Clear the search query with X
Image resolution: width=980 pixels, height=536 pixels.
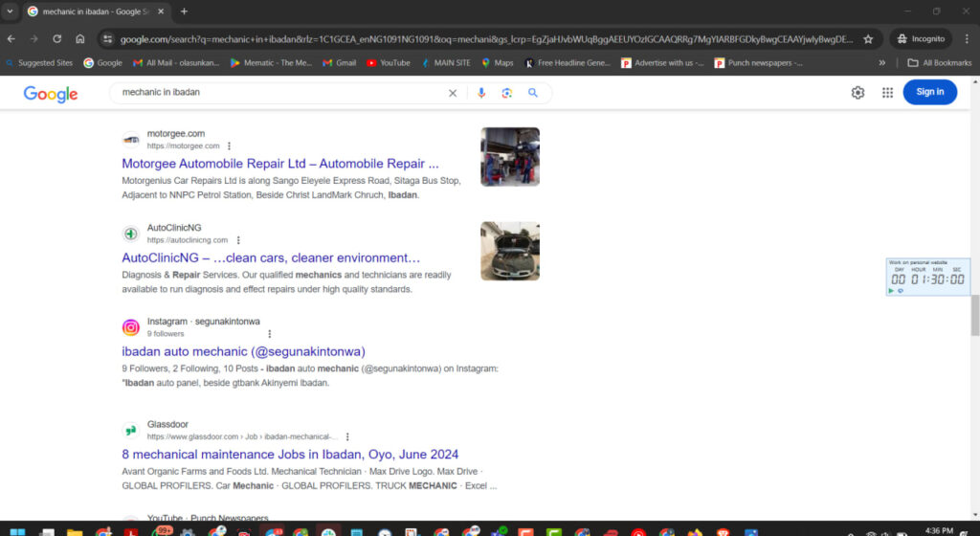[x=453, y=93]
